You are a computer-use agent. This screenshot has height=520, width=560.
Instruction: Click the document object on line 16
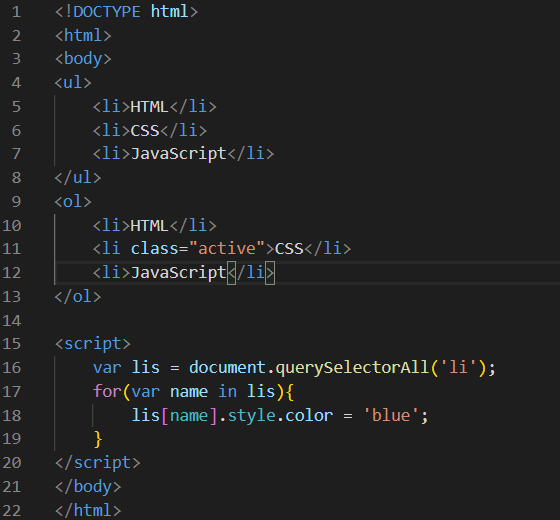tap(227, 368)
